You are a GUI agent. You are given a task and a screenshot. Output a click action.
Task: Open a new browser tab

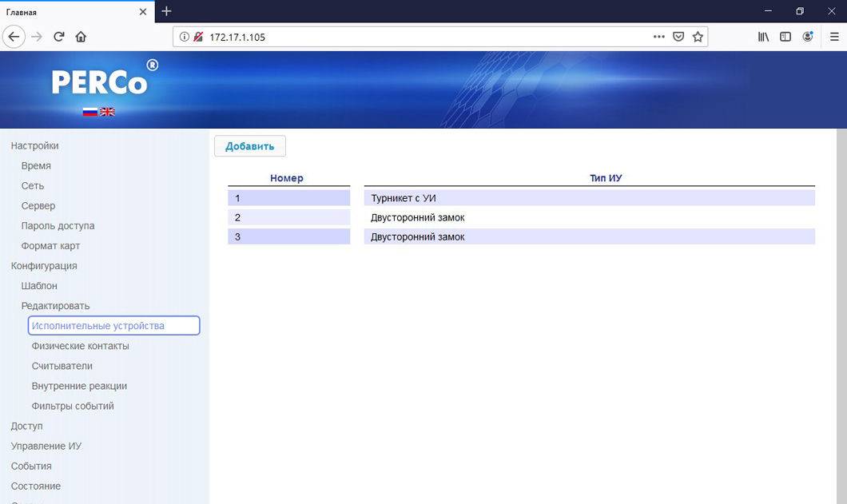(x=166, y=11)
